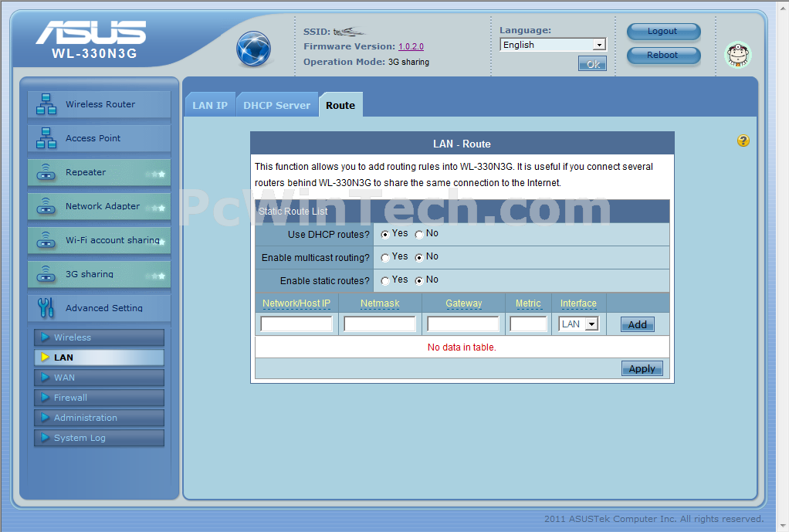The image size is (789, 532).
Task: Select the Wireless Router mode label
Action: tap(100, 104)
